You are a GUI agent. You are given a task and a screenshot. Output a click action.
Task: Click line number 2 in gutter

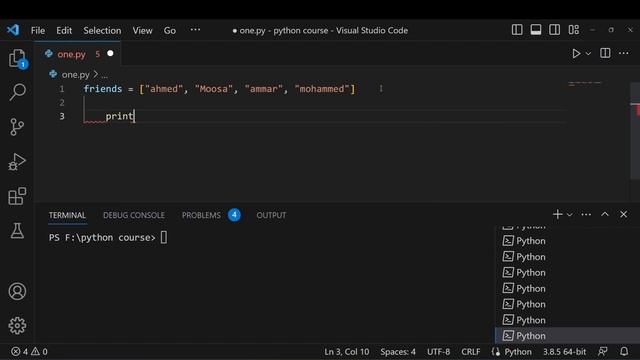[x=62, y=102]
